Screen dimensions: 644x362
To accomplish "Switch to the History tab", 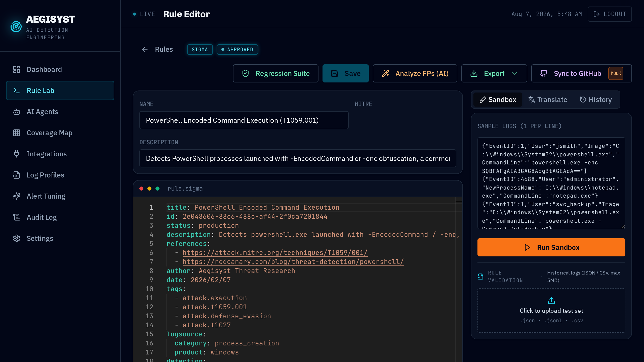I will pyautogui.click(x=596, y=100).
